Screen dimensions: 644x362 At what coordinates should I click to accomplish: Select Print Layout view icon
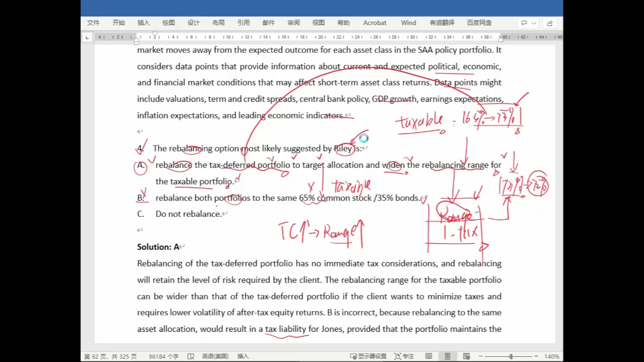click(x=447, y=356)
